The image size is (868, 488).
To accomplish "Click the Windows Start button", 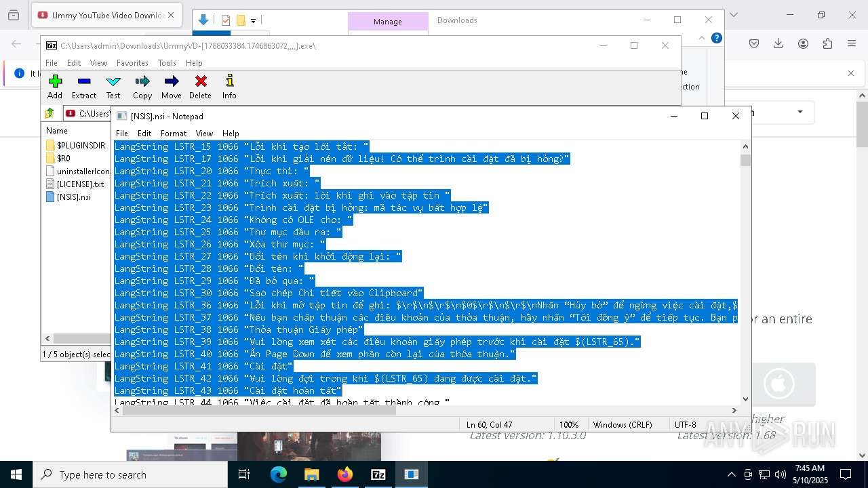I will click(16, 474).
